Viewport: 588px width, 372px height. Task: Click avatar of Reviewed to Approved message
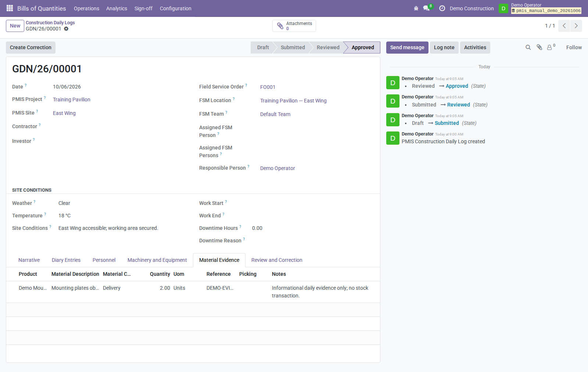point(393,83)
